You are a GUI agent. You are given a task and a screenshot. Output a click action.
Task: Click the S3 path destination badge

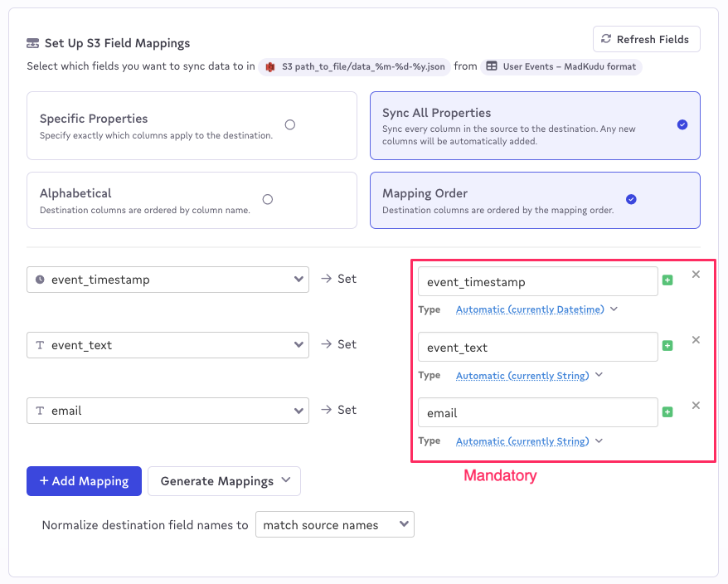(x=354, y=66)
